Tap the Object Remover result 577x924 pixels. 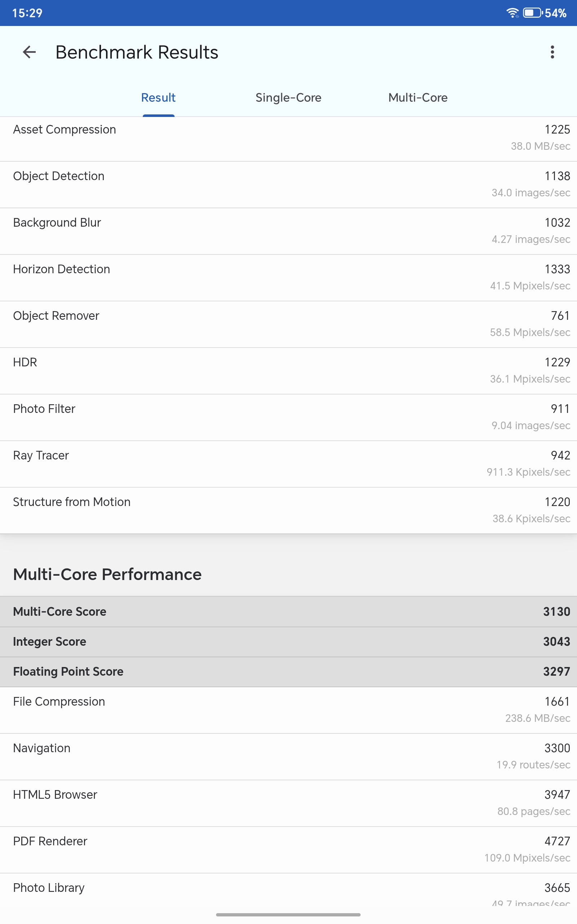tap(288, 324)
